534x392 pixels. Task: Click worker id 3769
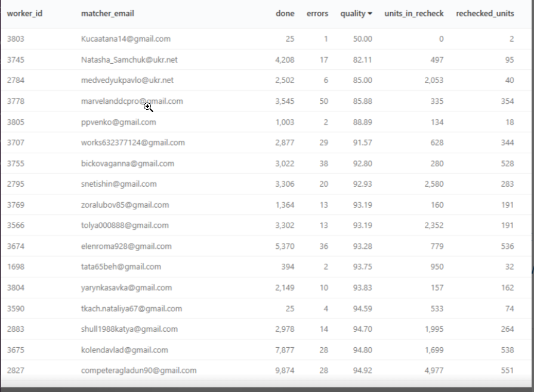pos(16,205)
